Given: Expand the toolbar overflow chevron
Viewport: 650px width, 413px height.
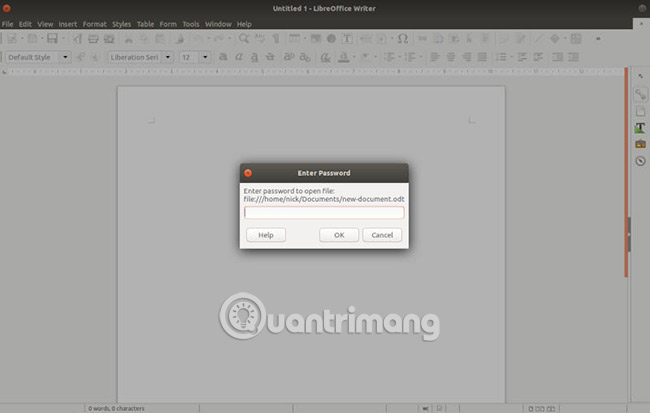Looking at the screenshot, I should [598, 39].
